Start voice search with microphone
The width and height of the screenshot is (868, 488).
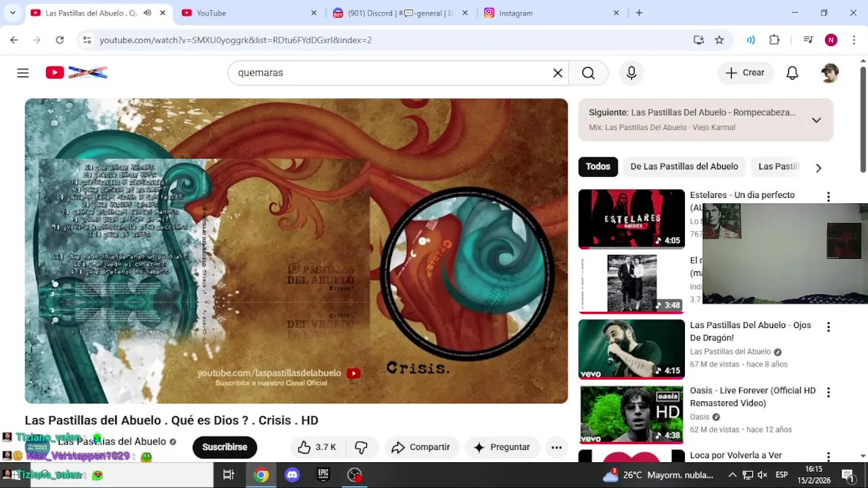click(x=631, y=73)
